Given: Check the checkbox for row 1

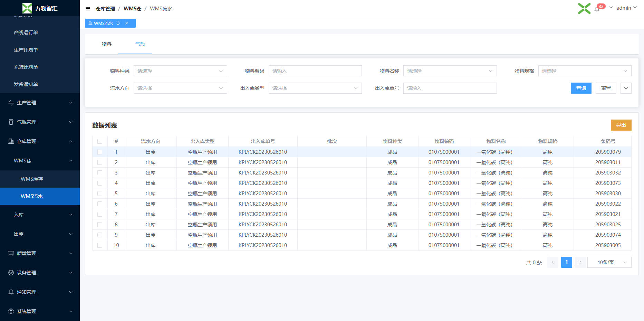Looking at the screenshot, I should tap(100, 152).
